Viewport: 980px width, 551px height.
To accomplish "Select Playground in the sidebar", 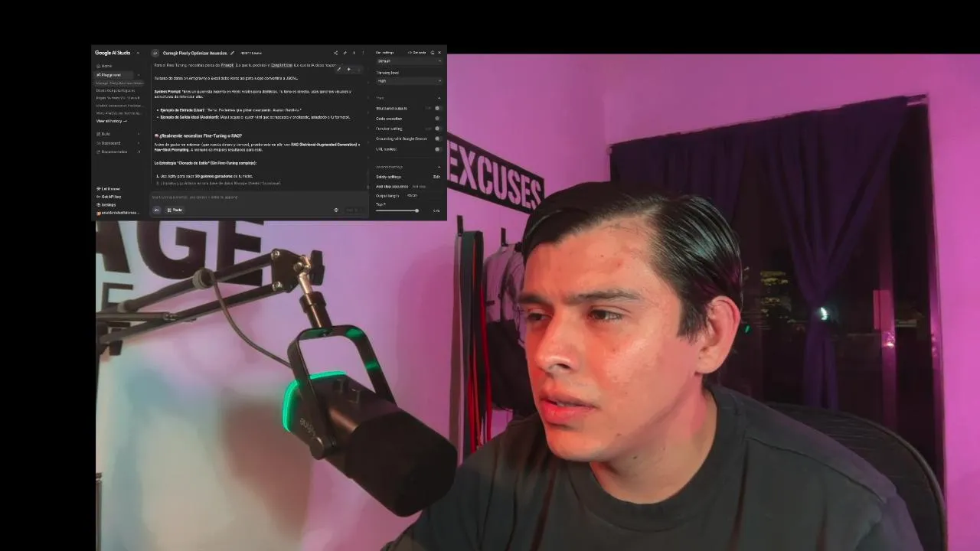I will pos(112,75).
